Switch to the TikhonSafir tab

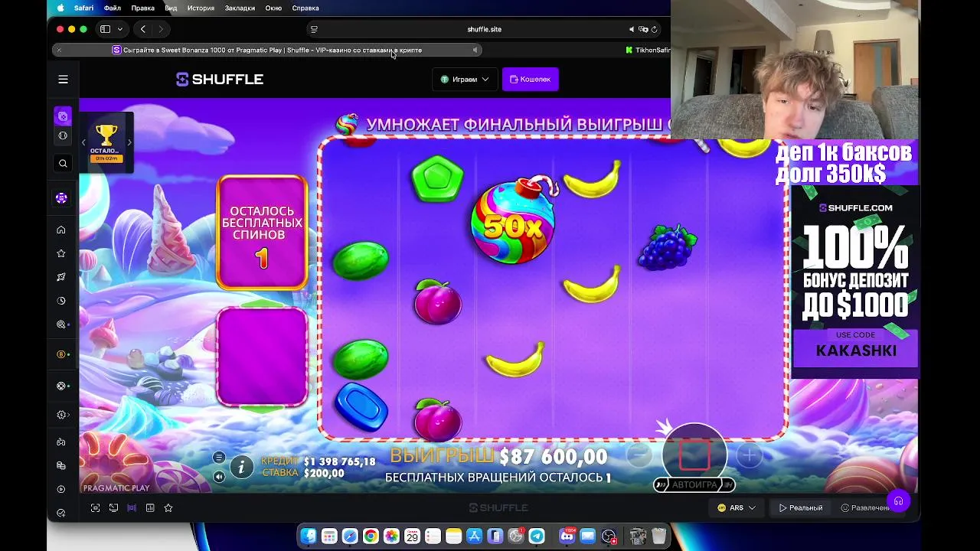click(x=647, y=50)
